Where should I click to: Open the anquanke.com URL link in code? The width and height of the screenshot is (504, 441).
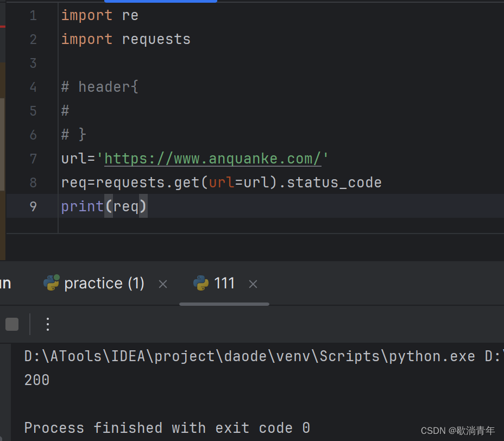(213, 159)
